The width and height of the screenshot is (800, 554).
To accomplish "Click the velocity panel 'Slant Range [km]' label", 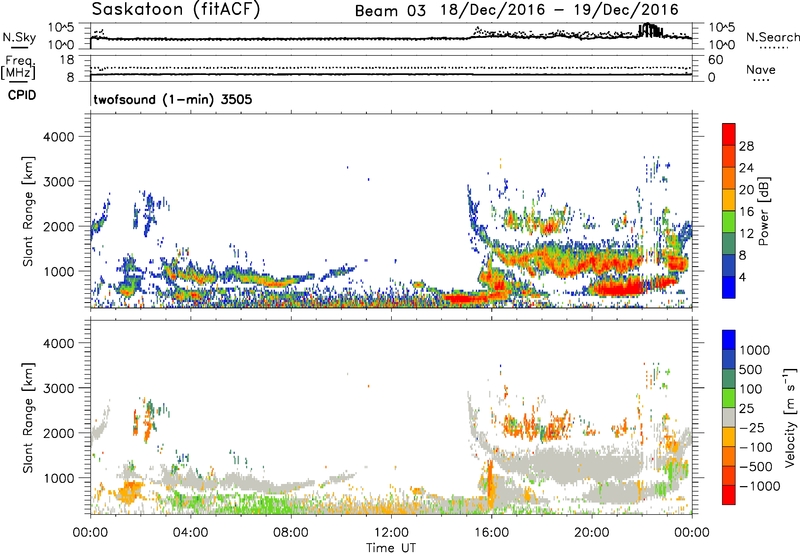I will click(28, 417).
